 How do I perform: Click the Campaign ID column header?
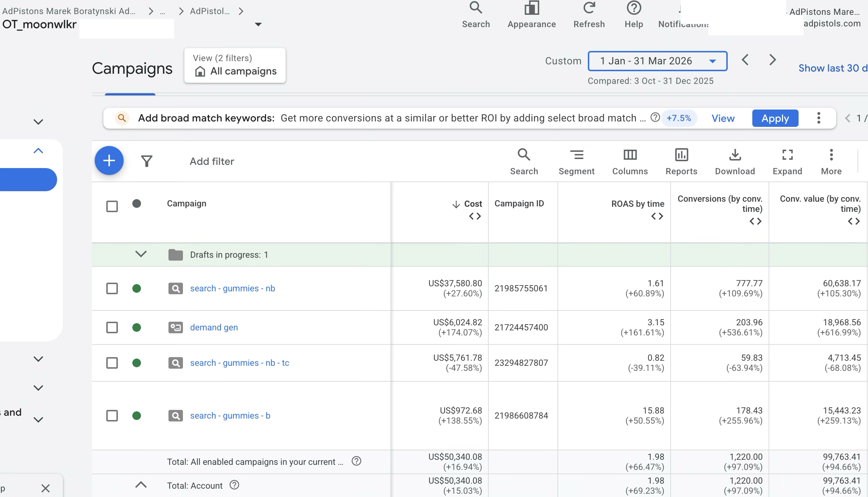[x=519, y=203]
